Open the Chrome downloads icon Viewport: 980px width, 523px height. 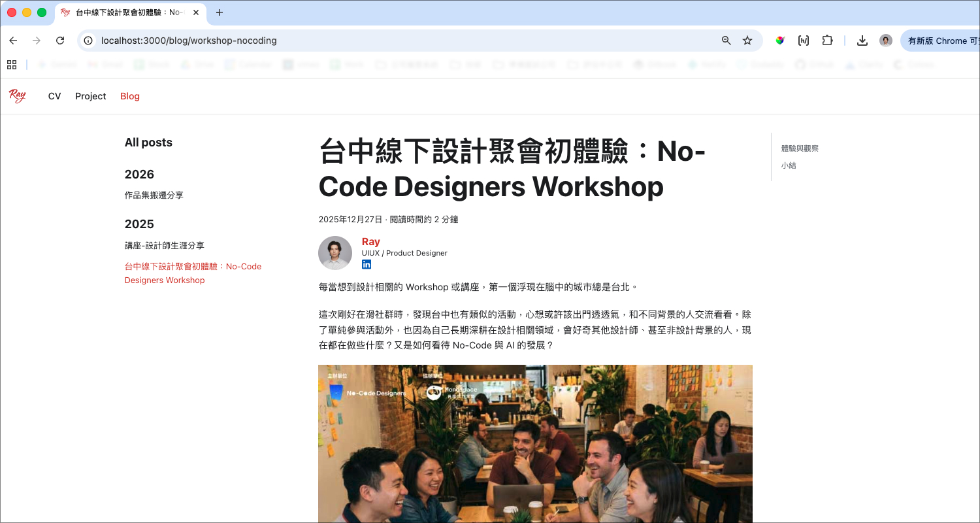(862, 41)
